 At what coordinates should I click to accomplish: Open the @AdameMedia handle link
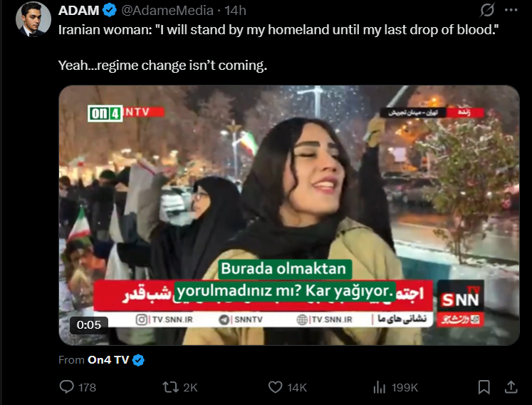click(x=167, y=11)
